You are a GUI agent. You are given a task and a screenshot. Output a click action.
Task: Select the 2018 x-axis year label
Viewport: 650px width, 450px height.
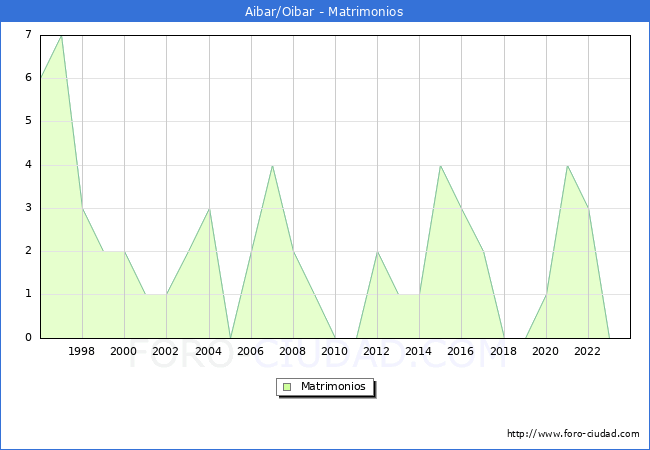[504, 351]
